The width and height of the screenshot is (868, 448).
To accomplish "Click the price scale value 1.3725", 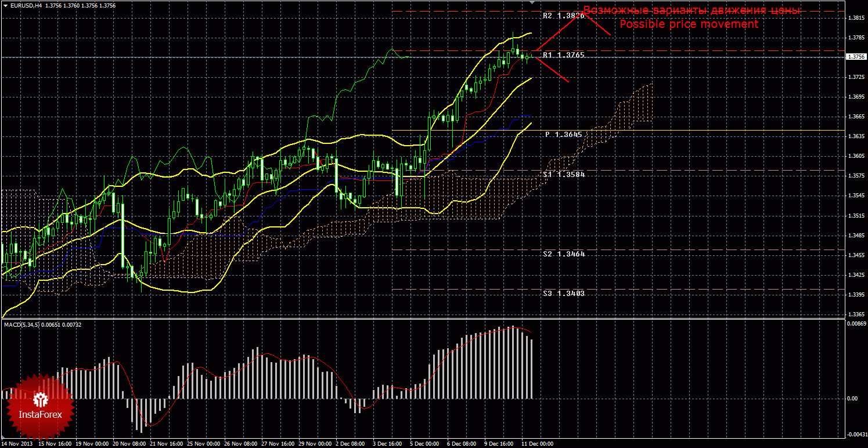I will point(856,77).
